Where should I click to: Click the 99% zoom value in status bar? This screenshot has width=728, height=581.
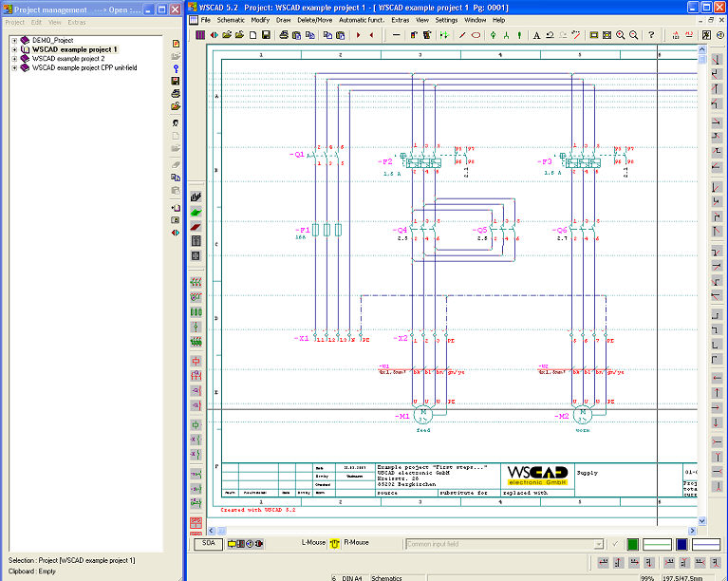click(647, 578)
